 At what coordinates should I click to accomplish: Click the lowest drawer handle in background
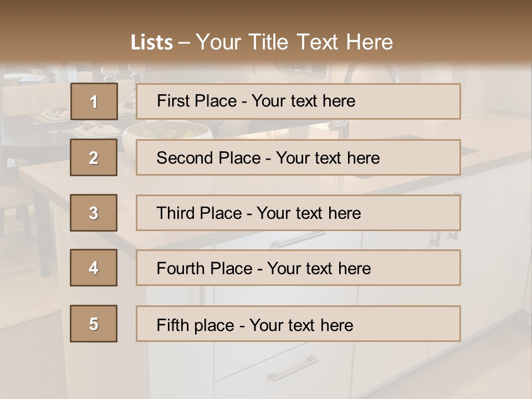pyautogui.click(x=293, y=368)
